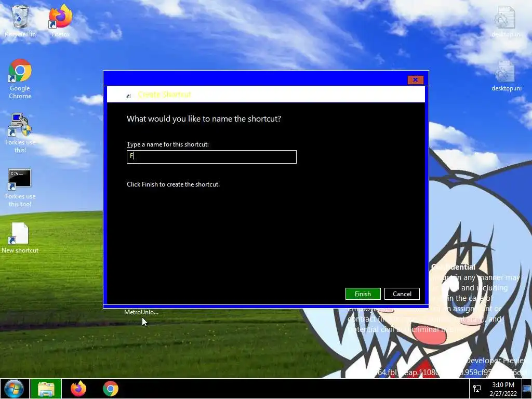Viewport: 532px width, 399px height.
Task: Select the lower desktop.ini file icon
Action: [506, 76]
